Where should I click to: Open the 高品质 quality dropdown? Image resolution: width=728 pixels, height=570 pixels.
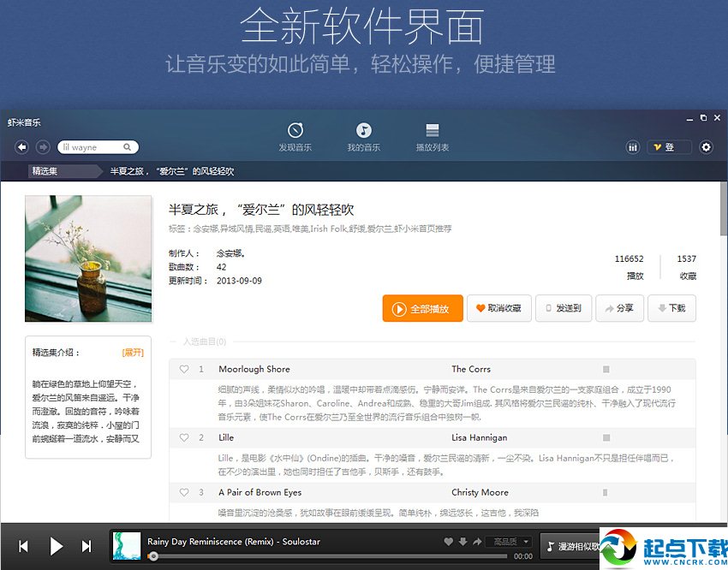point(510,543)
